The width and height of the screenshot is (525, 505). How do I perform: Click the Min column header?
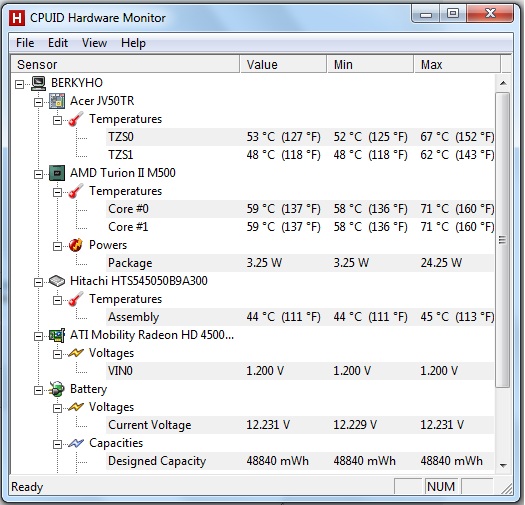point(370,64)
